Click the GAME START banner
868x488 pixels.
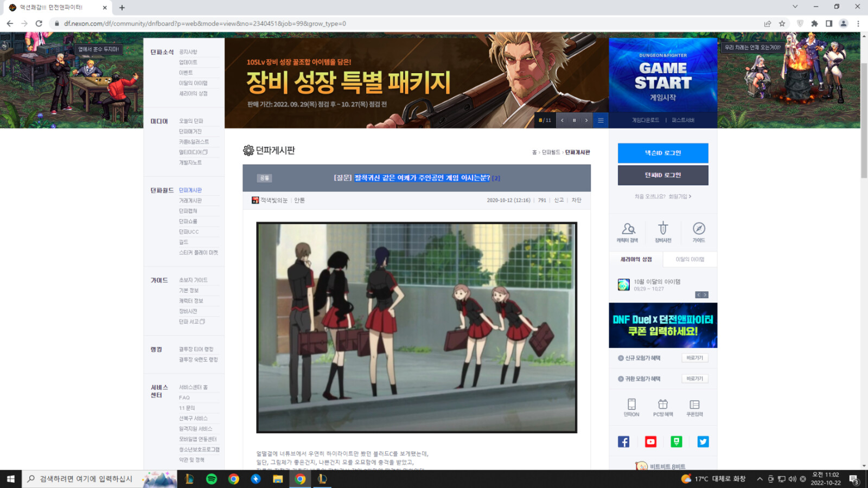663,76
